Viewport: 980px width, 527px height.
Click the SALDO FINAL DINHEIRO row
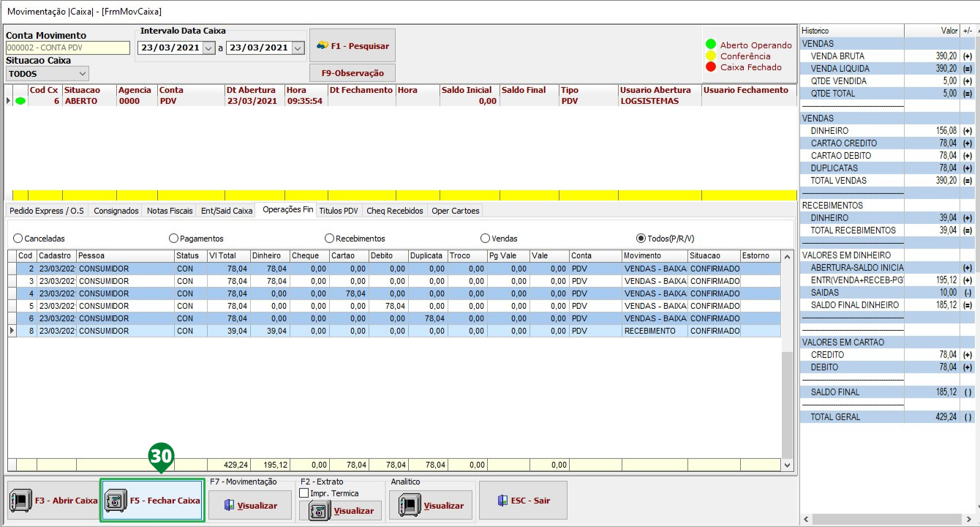tap(888, 304)
